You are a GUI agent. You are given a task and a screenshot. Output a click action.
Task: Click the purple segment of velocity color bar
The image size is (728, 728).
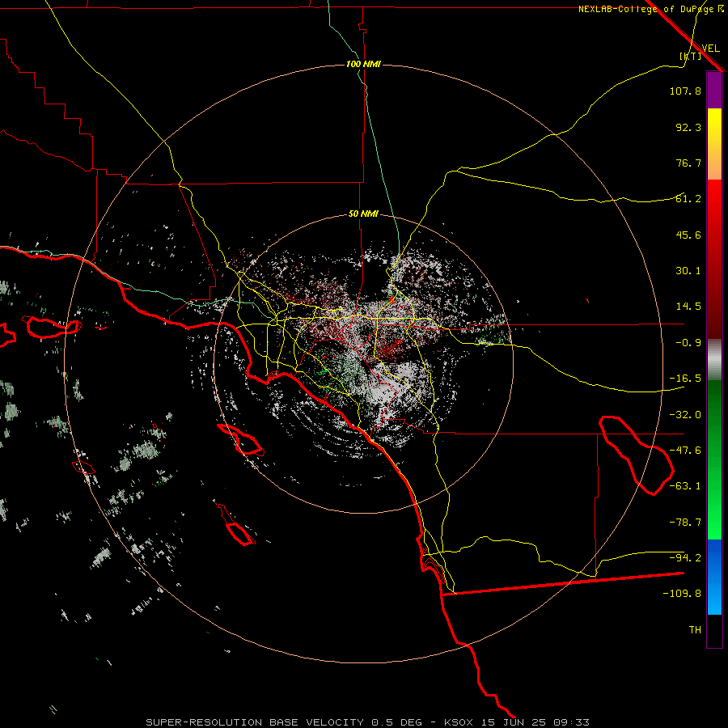tap(714, 91)
